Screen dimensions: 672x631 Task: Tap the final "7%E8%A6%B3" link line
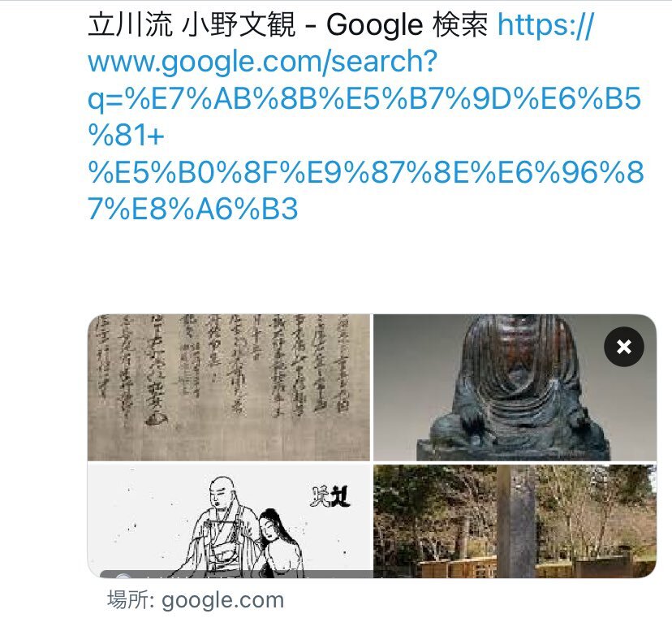[192, 210]
